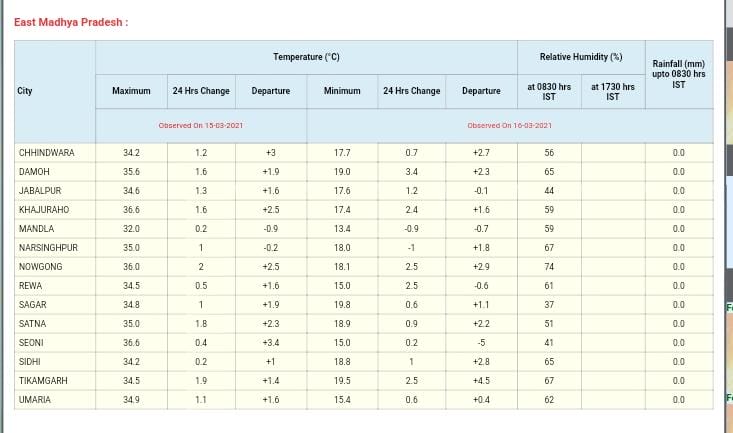Click the 'at 0830 hrs IST' humidity header
This screenshot has height=433, width=733.
[549, 91]
